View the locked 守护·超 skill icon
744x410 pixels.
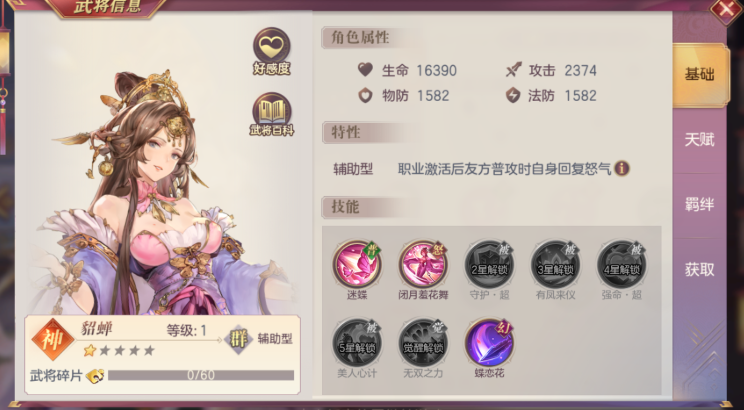pos(489,264)
